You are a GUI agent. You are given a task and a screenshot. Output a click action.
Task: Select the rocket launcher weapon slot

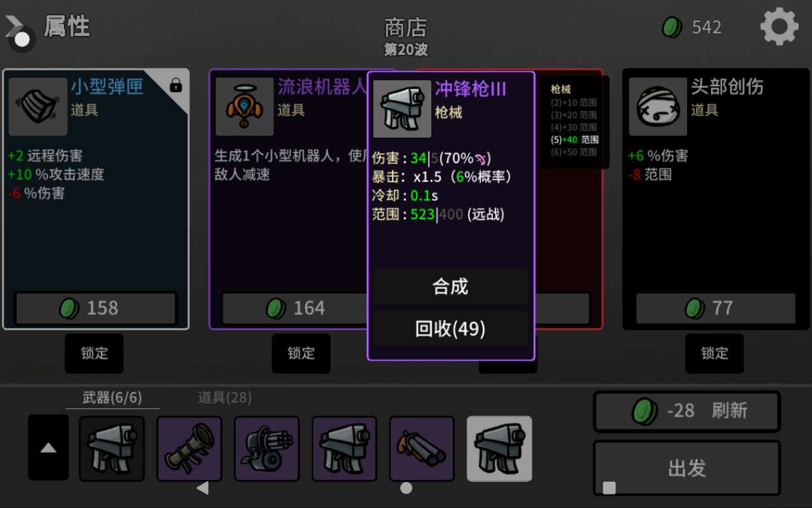[x=189, y=449]
